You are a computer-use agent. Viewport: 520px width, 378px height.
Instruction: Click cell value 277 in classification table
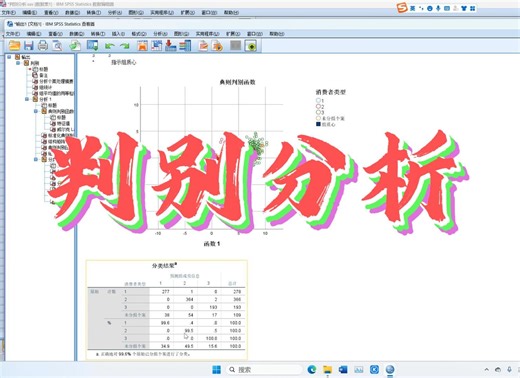(166, 291)
